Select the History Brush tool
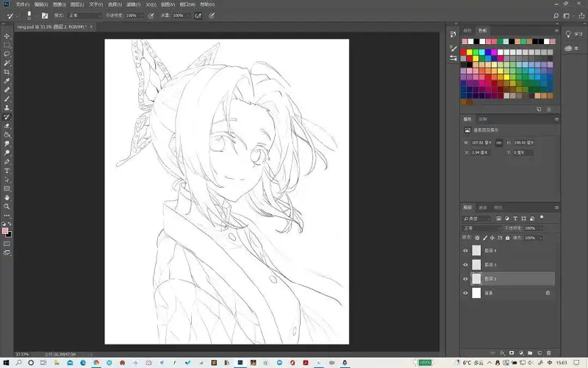 tap(7, 117)
